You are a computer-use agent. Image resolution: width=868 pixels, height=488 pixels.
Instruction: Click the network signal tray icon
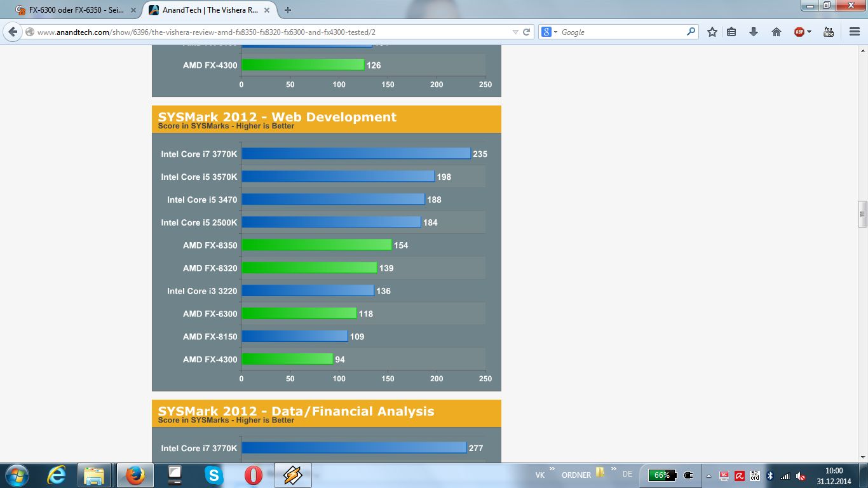(x=785, y=476)
